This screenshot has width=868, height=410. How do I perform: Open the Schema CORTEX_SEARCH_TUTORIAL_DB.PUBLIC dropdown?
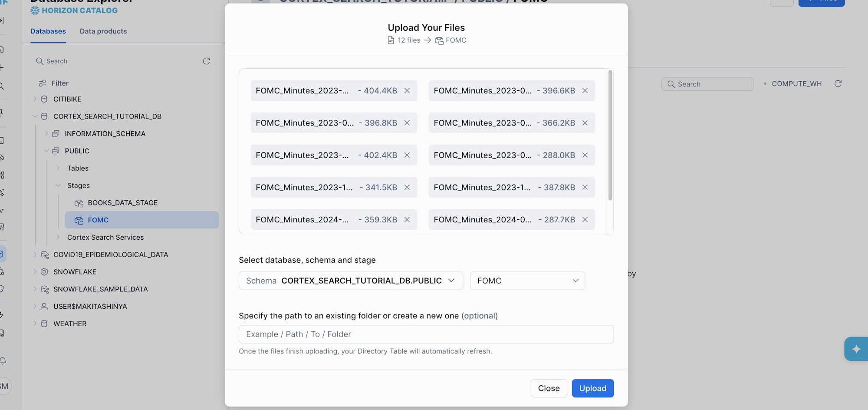click(x=351, y=281)
